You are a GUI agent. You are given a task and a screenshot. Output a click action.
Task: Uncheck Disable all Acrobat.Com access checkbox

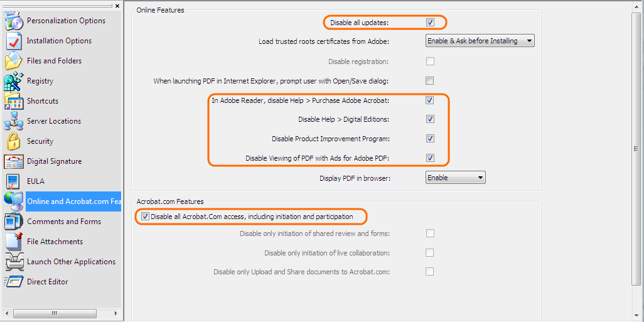point(146,217)
